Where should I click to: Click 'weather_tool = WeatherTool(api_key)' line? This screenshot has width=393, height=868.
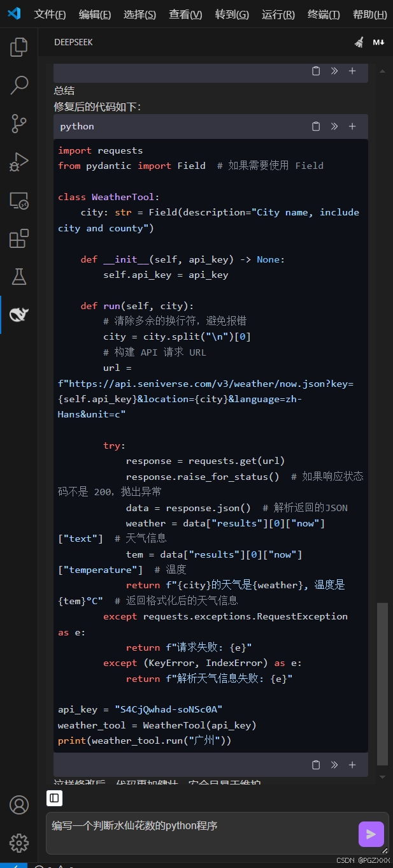[157, 725]
